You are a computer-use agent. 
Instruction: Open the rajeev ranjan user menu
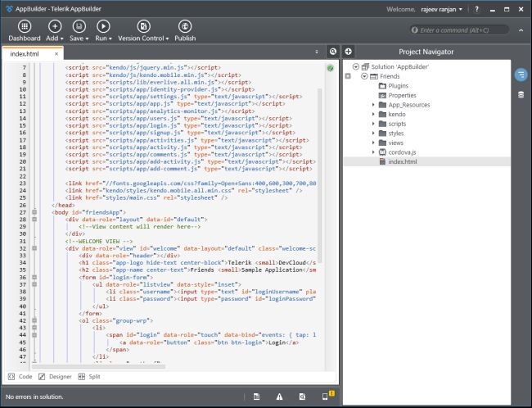tap(441, 10)
